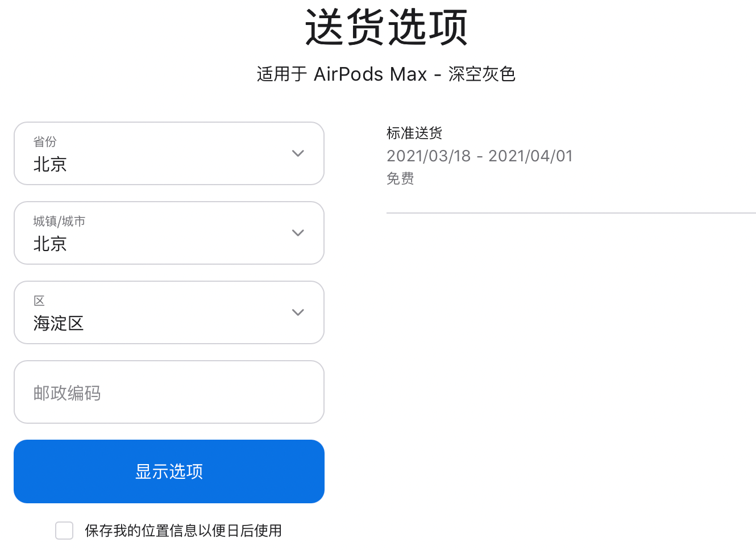Click the 适用于 text in the subtitle

pyautogui.click(x=282, y=74)
